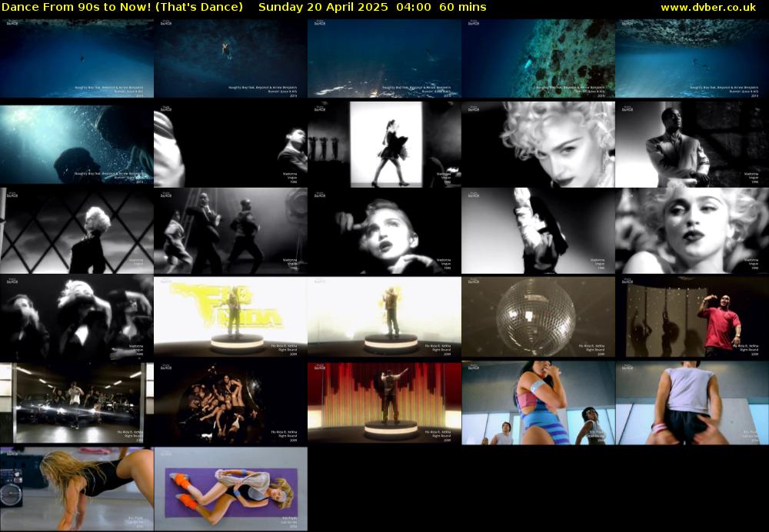Open thumbnail of tiny diver in deep blue water
Viewport: 769px width, 532px height.
click(x=76, y=58)
